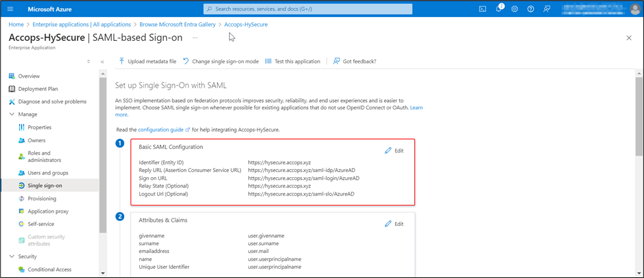Open the configuration guide link
The height and width of the screenshot is (278, 644).
pos(160,130)
